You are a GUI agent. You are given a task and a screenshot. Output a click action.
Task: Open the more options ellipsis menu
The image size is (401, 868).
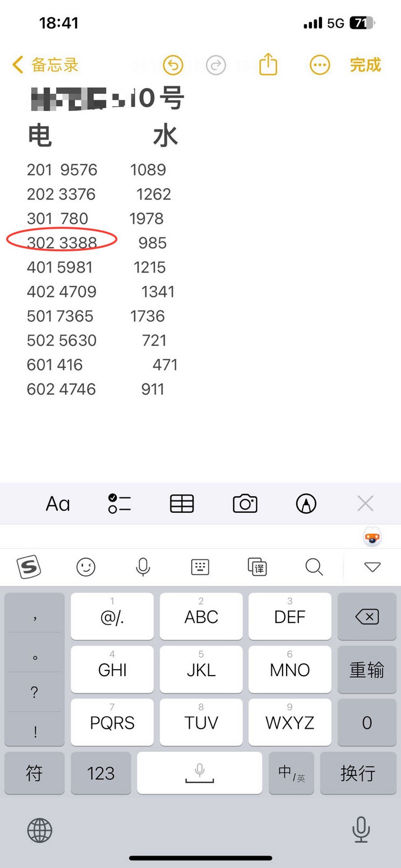tap(320, 65)
